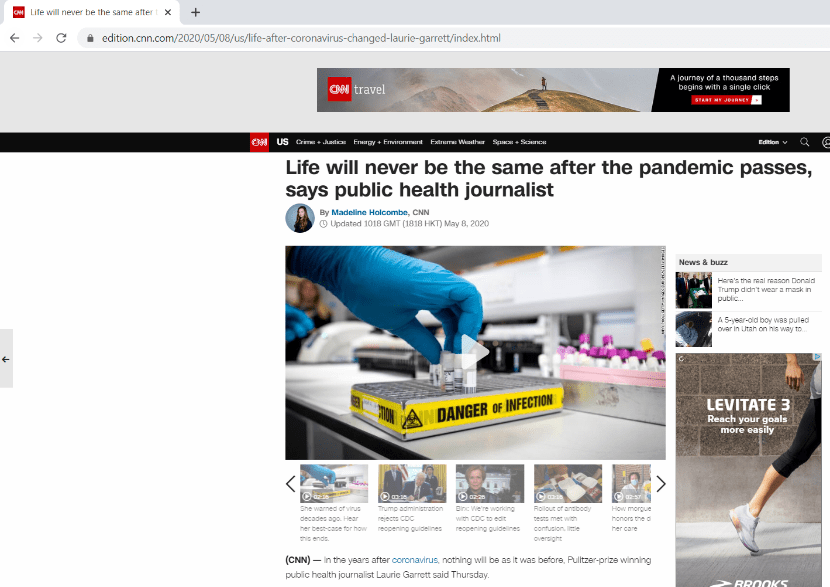Open the Trump administration rejects CDC video thumbnail
This screenshot has width=830, height=587.
click(412, 483)
